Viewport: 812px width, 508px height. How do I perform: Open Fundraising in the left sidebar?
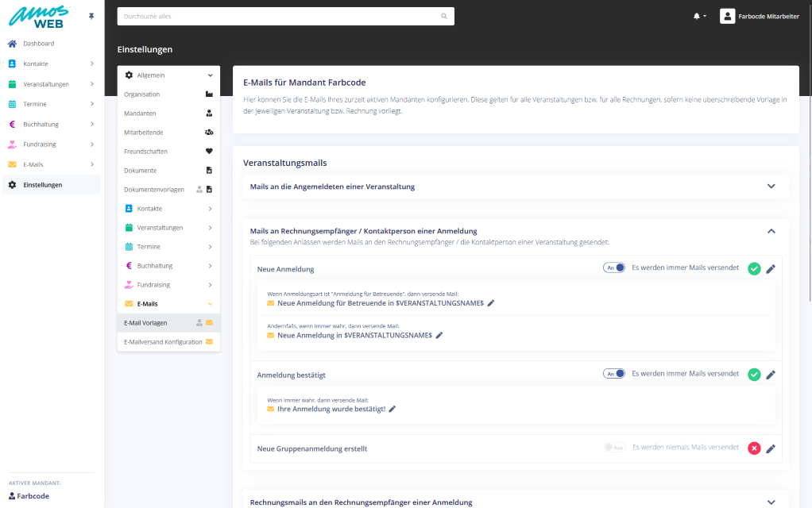click(41, 144)
